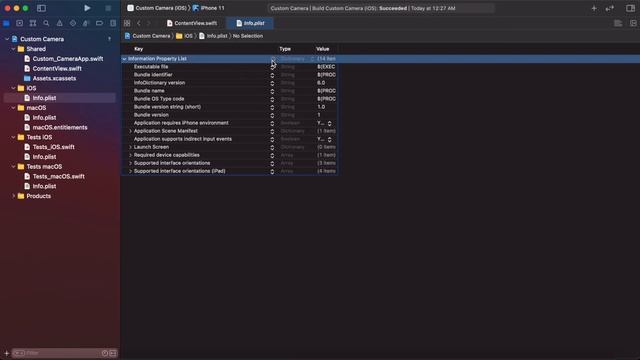640x360 pixels.
Task: Expand Supported interface orientations (iPad)
Action: tap(130, 171)
